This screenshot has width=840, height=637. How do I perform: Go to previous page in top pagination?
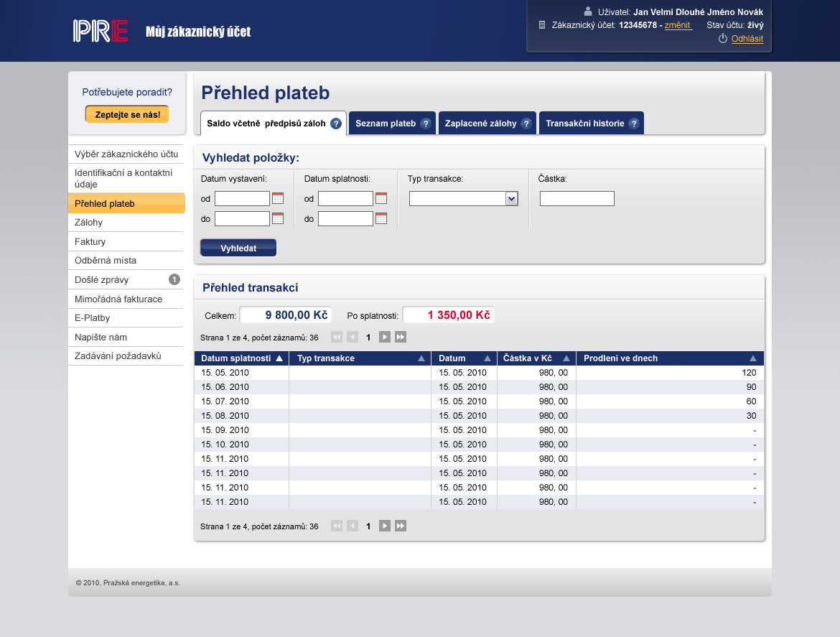353,337
